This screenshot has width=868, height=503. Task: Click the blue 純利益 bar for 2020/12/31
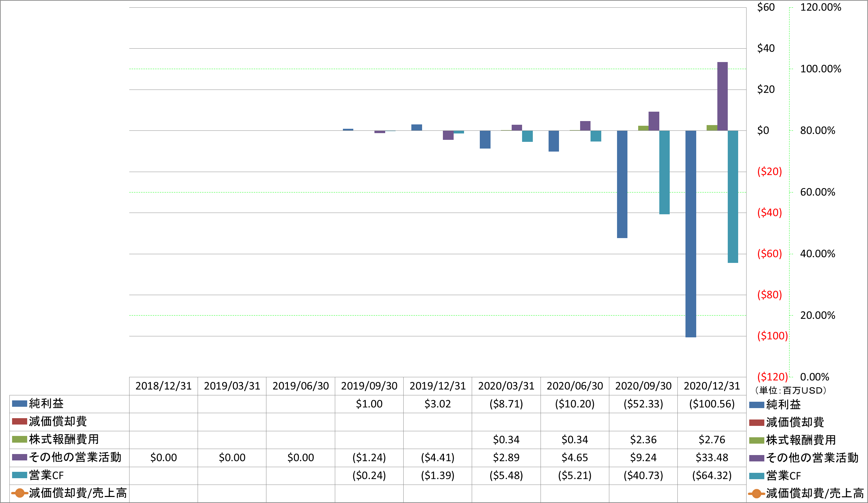(x=691, y=234)
